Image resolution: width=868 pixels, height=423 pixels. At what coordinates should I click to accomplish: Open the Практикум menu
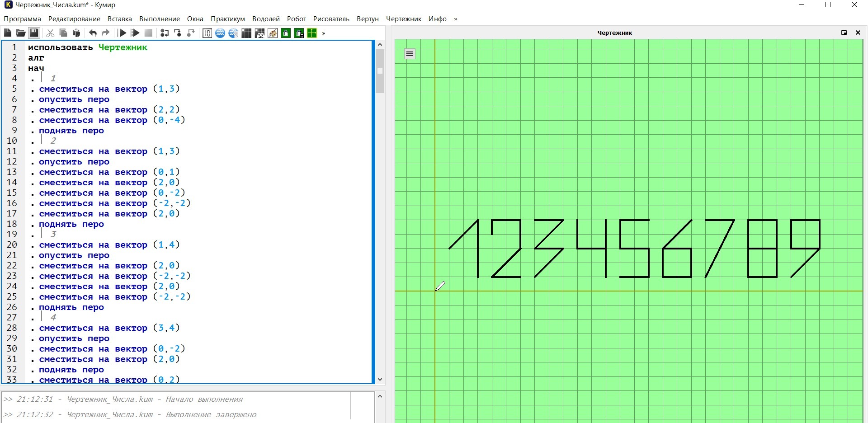pos(227,19)
